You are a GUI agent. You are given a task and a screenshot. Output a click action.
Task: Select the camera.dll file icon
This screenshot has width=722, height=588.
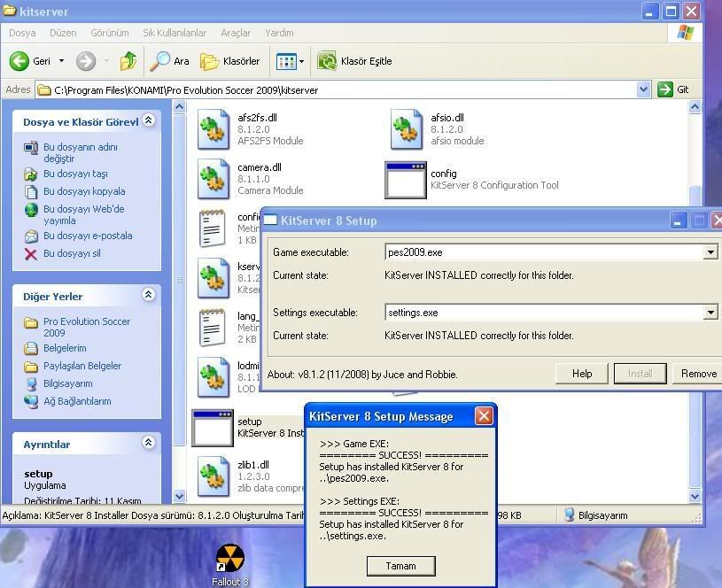click(x=213, y=179)
